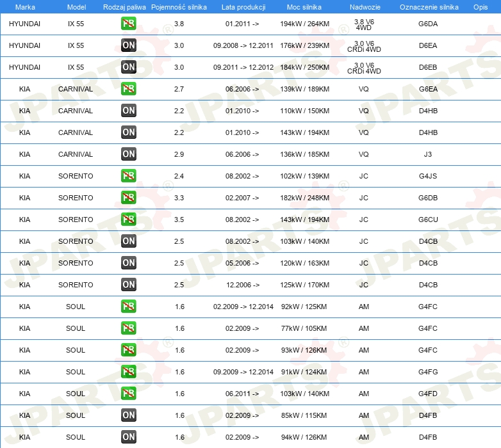Click the Rodzaj paliwa column header
Viewport: 501px width, 448px height.
[124, 7]
